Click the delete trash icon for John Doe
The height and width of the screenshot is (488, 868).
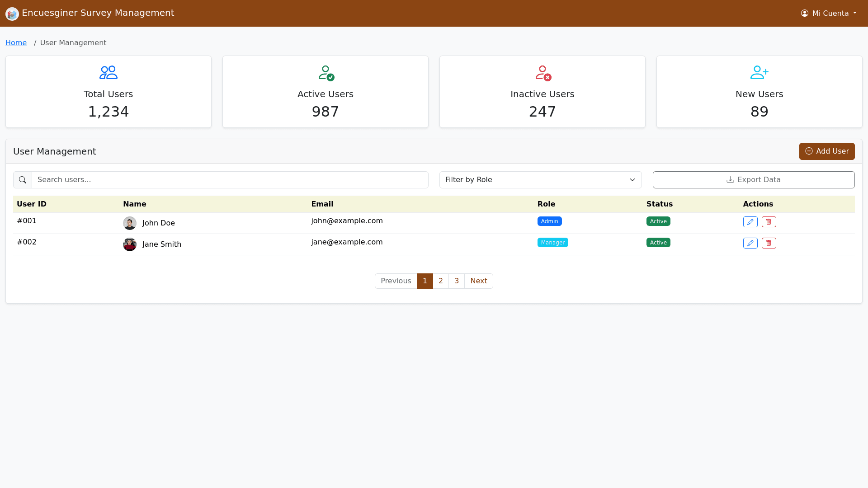coord(769,222)
